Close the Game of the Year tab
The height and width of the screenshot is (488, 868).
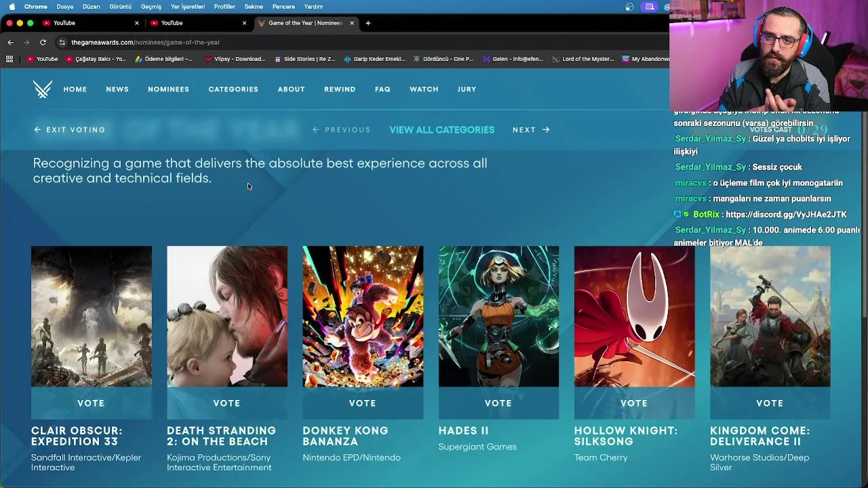[351, 23]
